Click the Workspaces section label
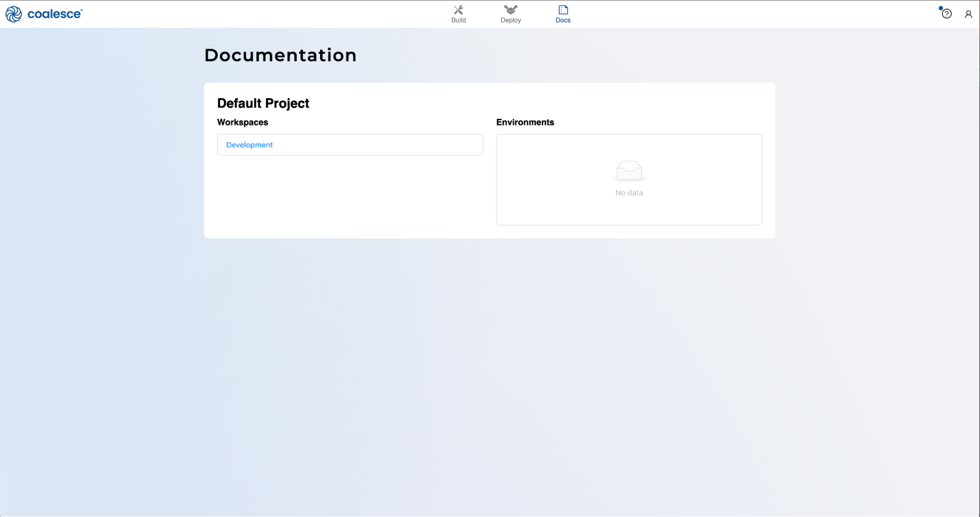Image resolution: width=980 pixels, height=517 pixels. click(x=243, y=122)
